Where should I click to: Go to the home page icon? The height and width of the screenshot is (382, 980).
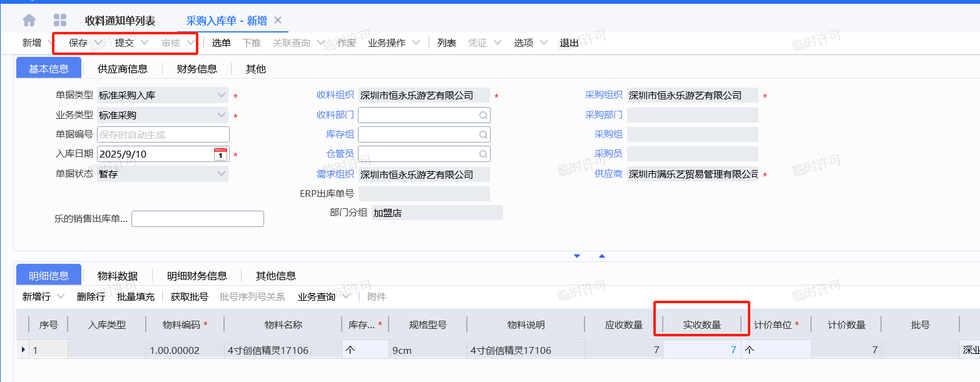tap(29, 21)
